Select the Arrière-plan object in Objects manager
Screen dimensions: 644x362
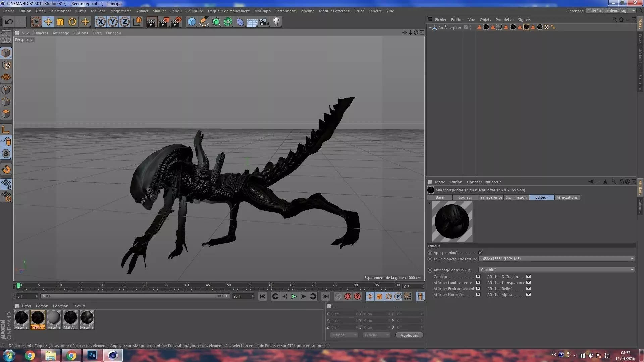(449, 28)
